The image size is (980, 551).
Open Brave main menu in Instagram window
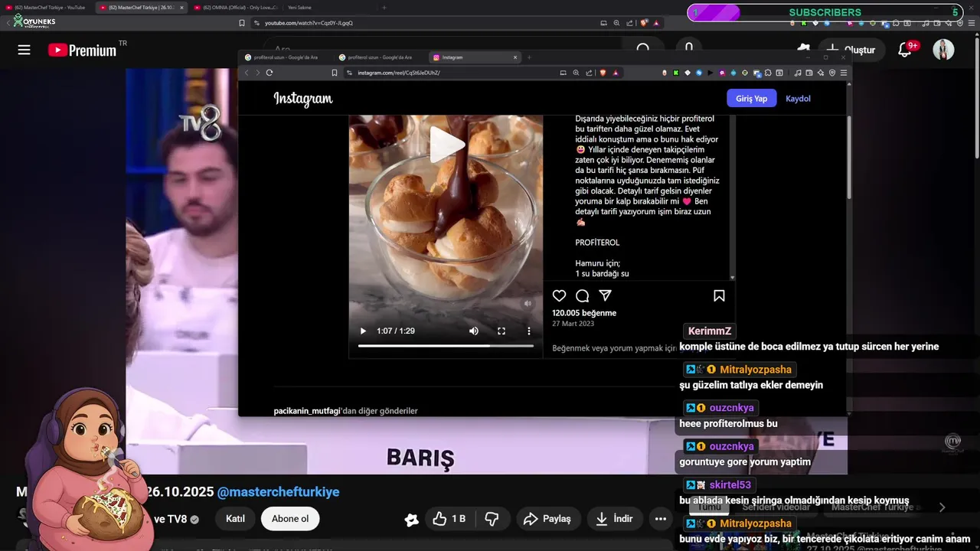(x=844, y=73)
